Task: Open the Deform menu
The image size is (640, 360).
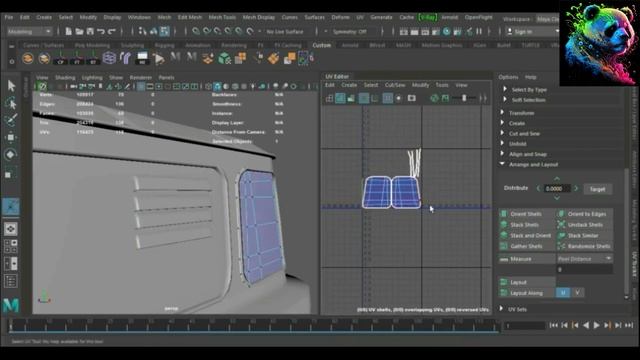Action: [x=340, y=17]
